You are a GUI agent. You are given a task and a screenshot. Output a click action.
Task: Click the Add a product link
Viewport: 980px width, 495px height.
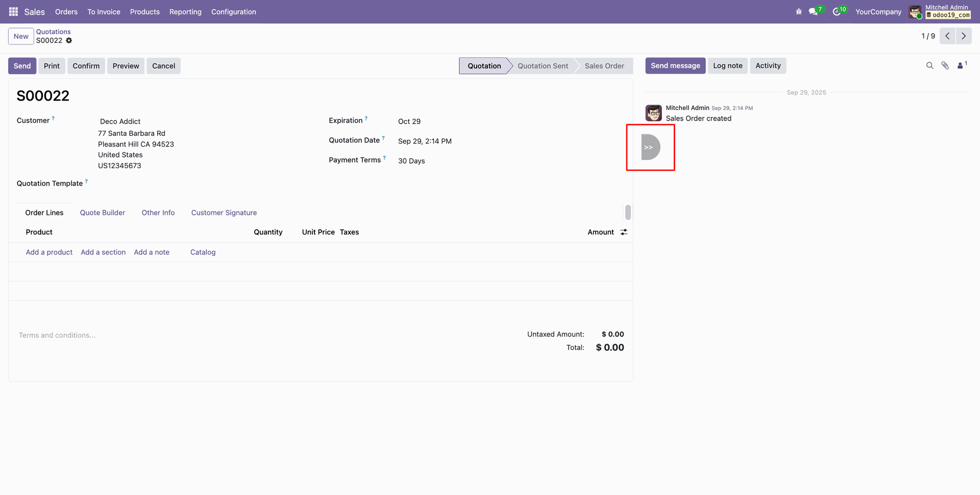coord(49,252)
